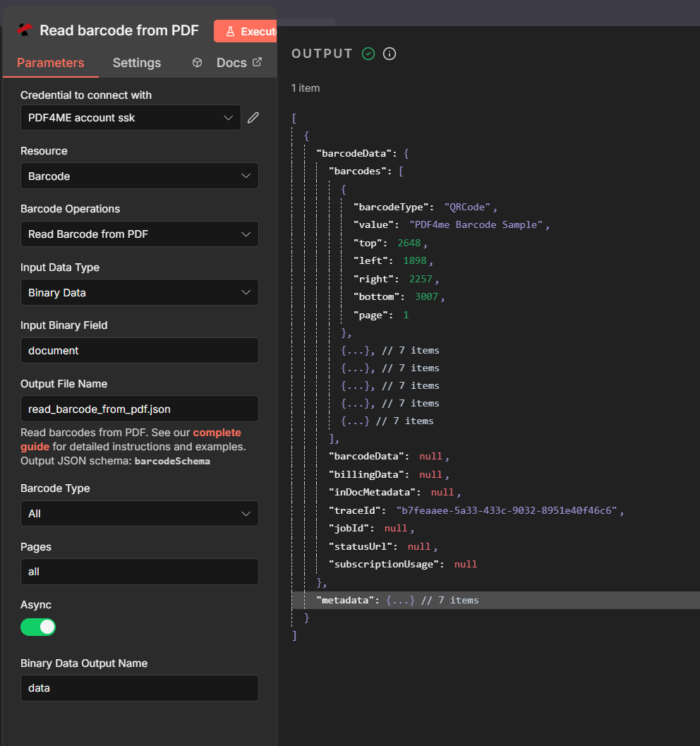Click the Output File Name input field
Screen dimensions: 700x746
pos(139,409)
